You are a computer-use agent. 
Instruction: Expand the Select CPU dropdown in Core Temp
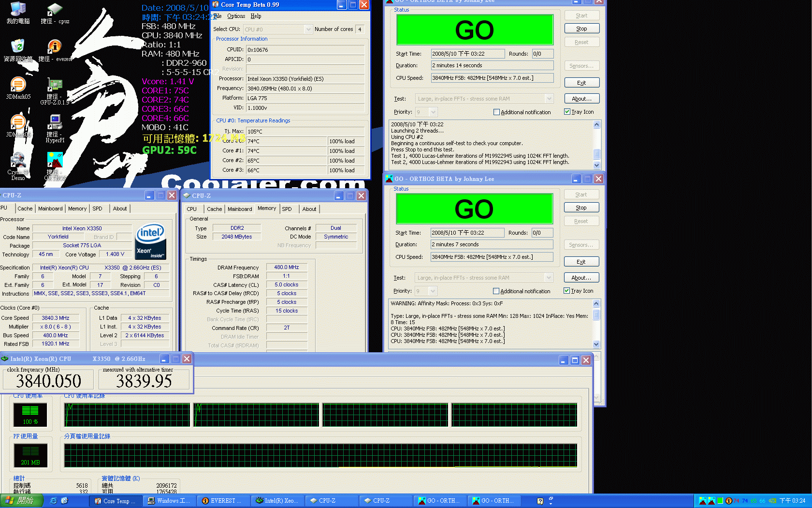(308, 30)
